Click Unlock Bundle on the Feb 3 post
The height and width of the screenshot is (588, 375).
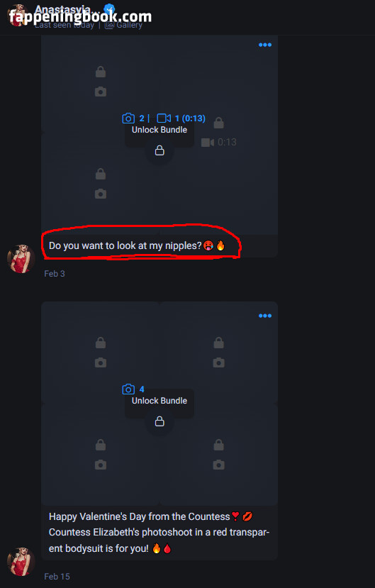[x=159, y=130]
